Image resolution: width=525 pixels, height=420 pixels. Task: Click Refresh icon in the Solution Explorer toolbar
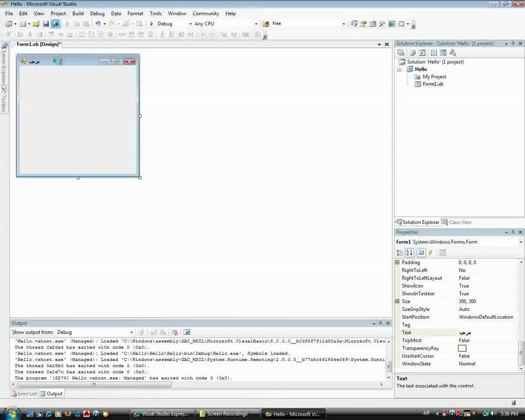422,52
